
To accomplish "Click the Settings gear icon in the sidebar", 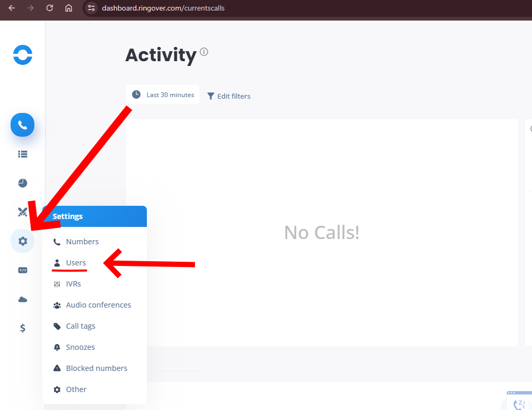I will [x=23, y=241].
